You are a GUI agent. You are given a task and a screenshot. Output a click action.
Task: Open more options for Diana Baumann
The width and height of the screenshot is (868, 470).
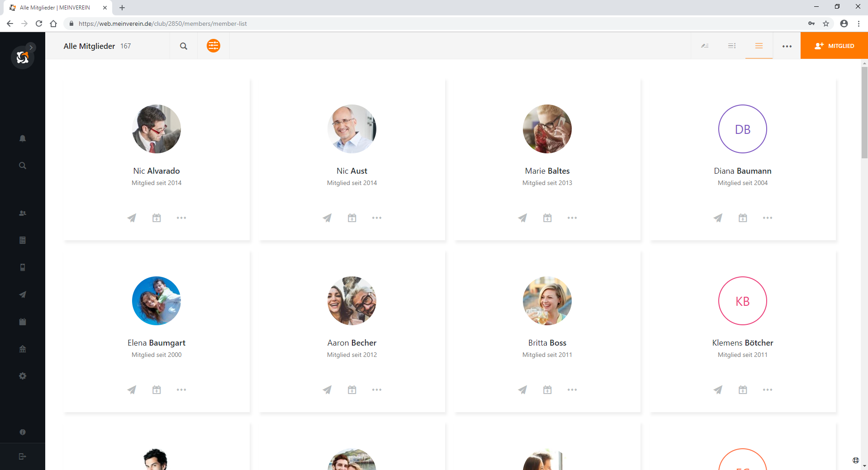[768, 218]
